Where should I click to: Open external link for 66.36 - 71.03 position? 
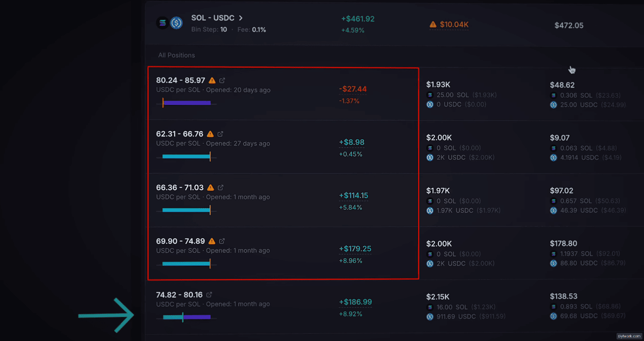point(221,187)
